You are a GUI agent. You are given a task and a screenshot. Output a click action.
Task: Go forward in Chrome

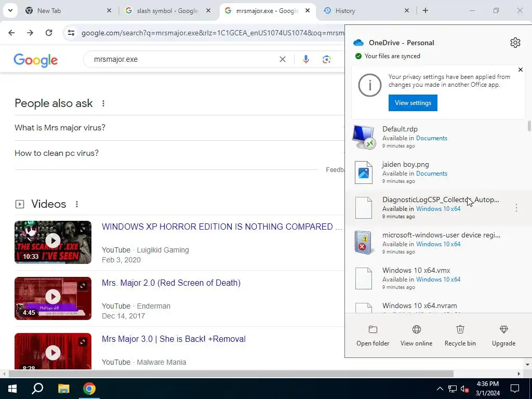30,33
